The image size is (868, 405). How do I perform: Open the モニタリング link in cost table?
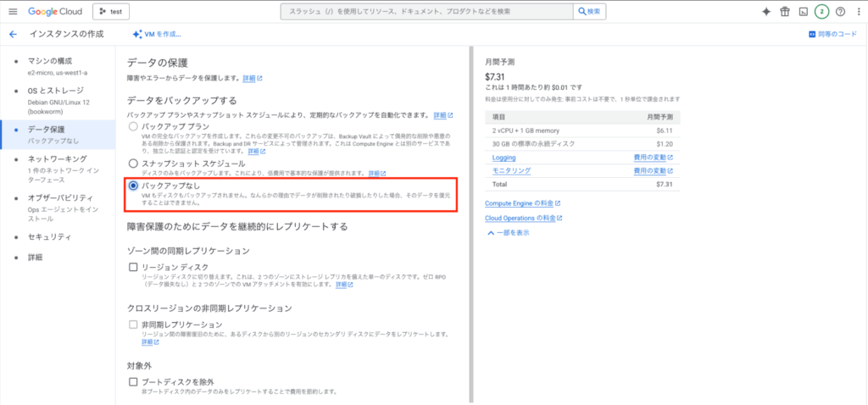pyautogui.click(x=511, y=171)
